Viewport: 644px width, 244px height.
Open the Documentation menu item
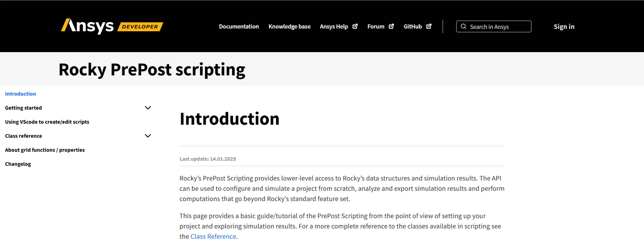coord(239,26)
